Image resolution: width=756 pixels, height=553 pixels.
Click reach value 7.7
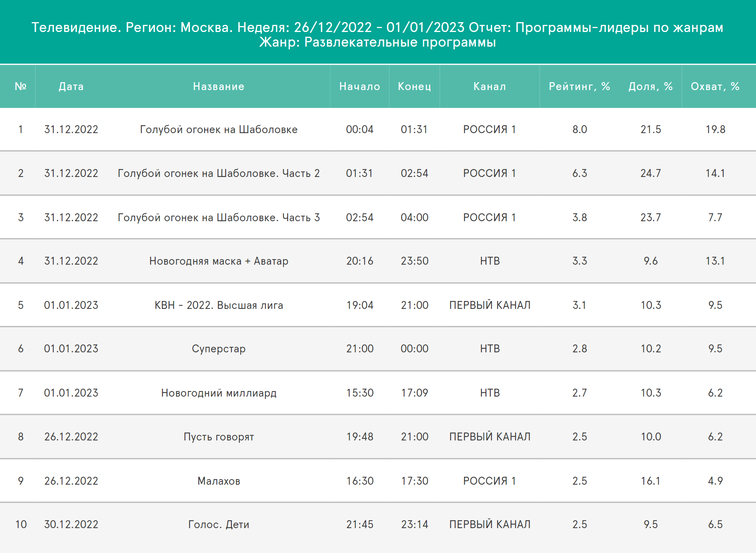[x=715, y=218]
